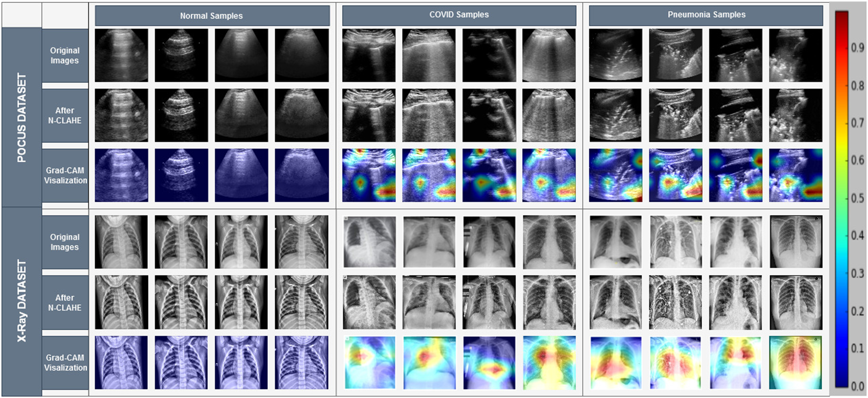This screenshot has width=868, height=398.
Task: Click the vertical "POCUS DATASET" label
Action: (21, 117)
